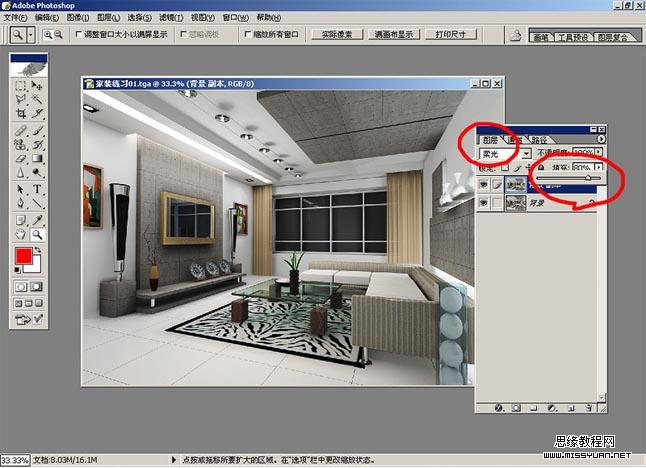Select the History Brush tool
The width and height of the screenshot is (646, 468).
pyautogui.click(x=37, y=145)
